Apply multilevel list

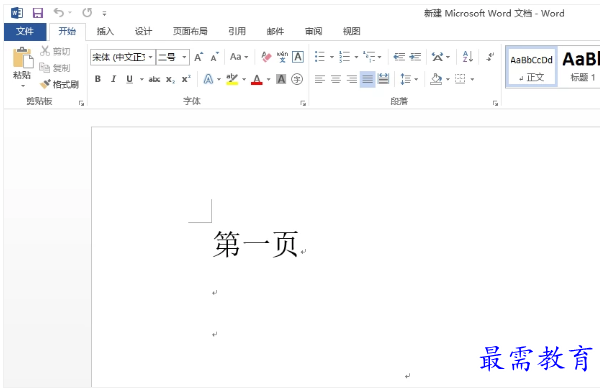369,57
